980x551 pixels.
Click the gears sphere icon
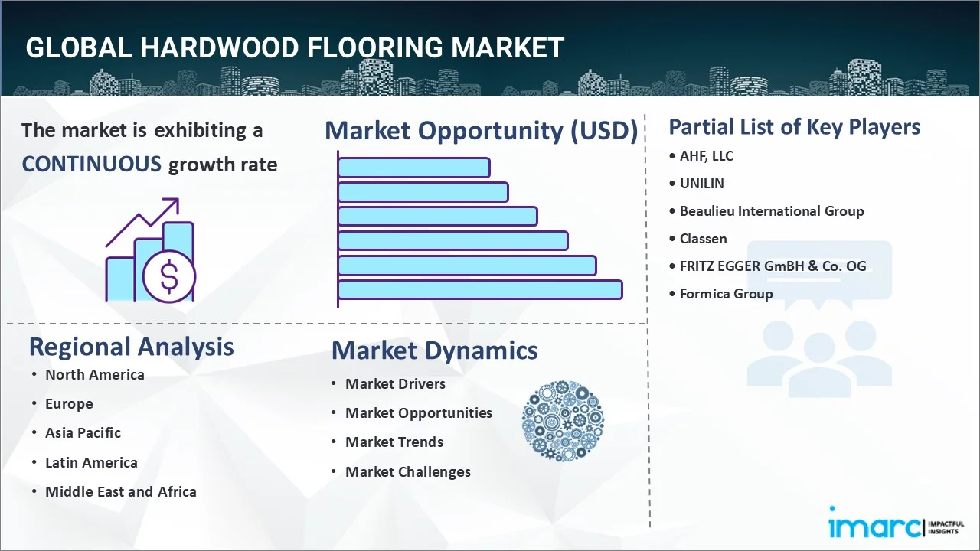tap(563, 421)
